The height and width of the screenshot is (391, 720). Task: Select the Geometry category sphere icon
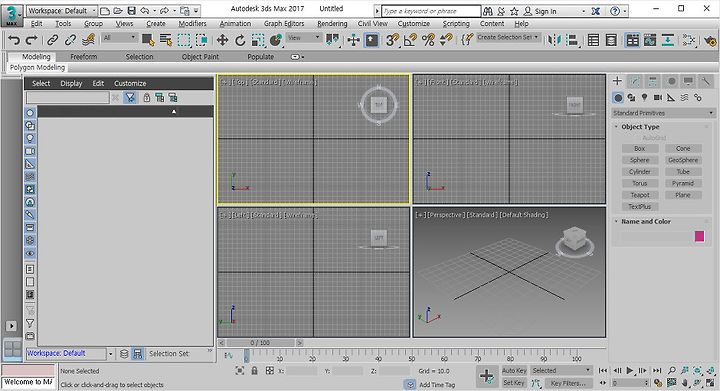[619, 98]
